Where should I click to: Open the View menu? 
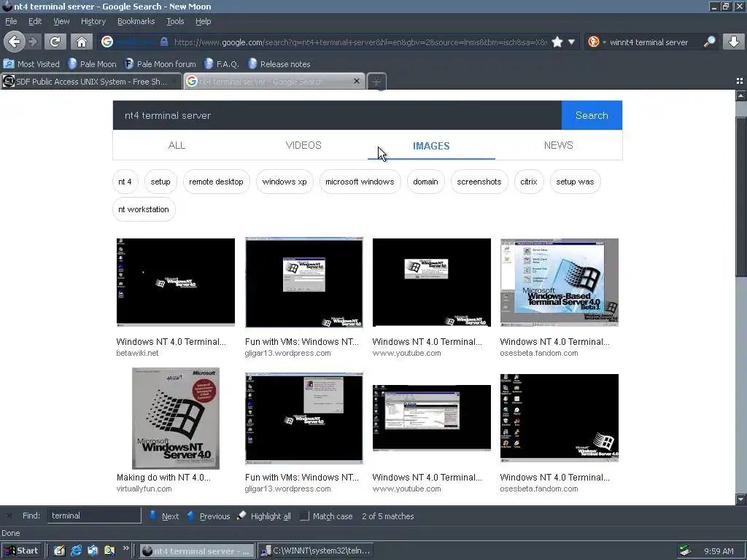click(61, 21)
